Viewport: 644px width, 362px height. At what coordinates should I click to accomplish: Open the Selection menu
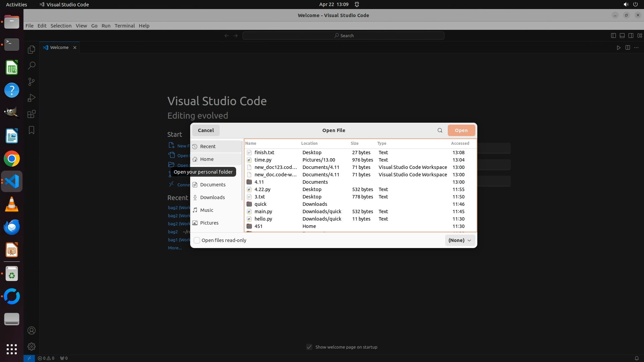point(61,26)
